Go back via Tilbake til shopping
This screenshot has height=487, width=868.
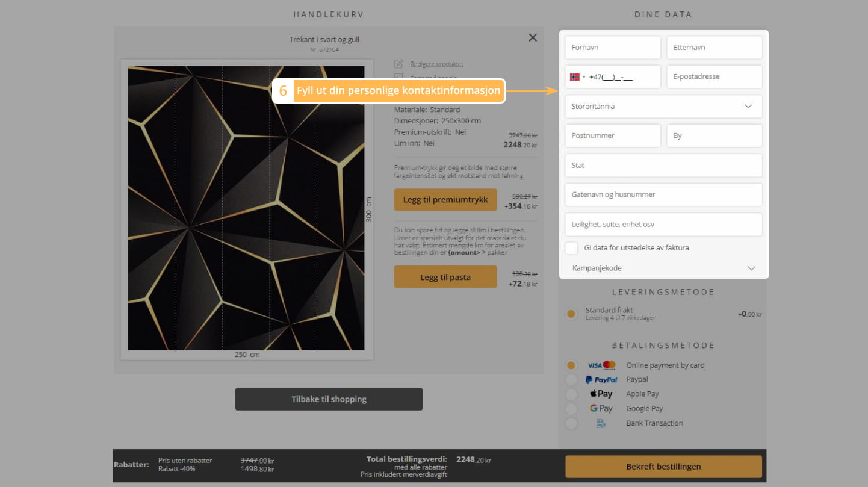tap(329, 399)
